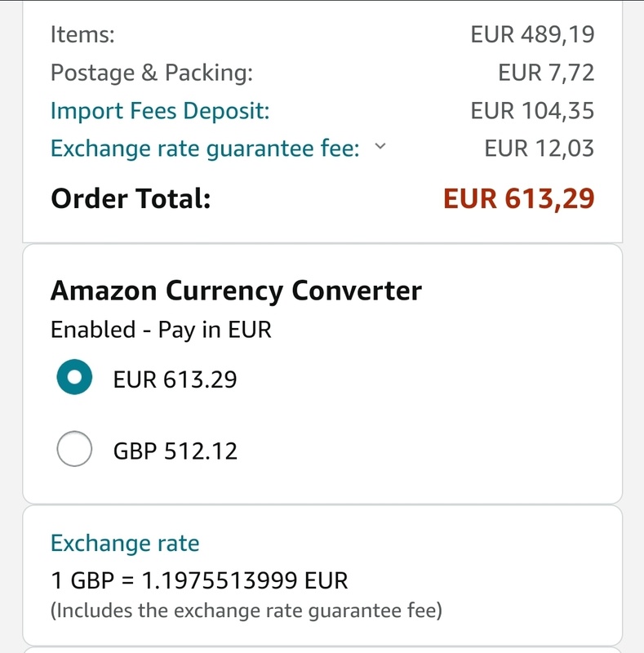
Task: Click the Items label
Action: 82,35
